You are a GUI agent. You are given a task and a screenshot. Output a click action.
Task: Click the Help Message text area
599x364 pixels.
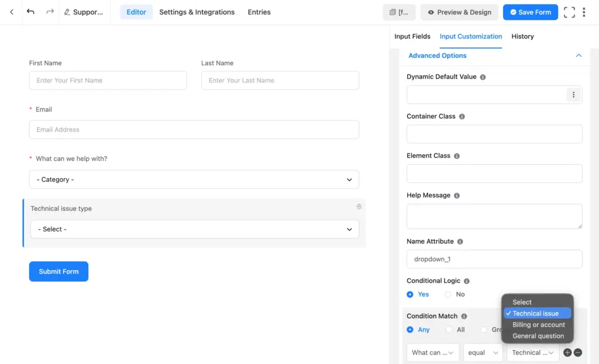(494, 216)
